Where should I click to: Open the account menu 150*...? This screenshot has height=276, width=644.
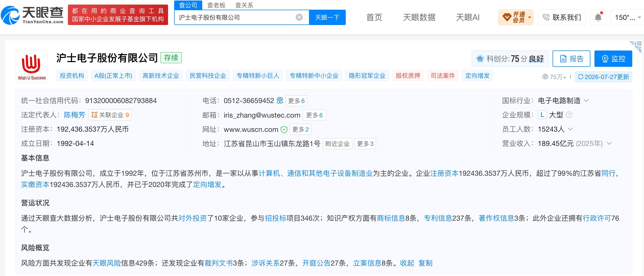(627, 17)
